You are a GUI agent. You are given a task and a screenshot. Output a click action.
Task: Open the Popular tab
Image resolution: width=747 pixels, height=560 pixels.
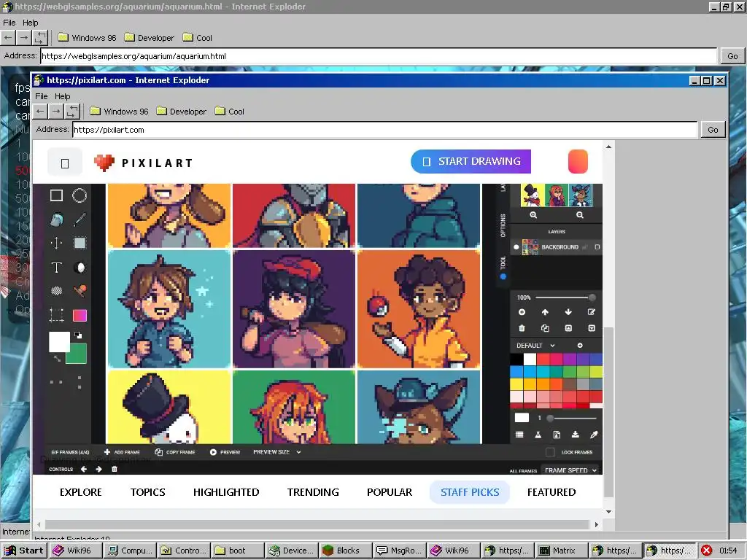point(390,492)
